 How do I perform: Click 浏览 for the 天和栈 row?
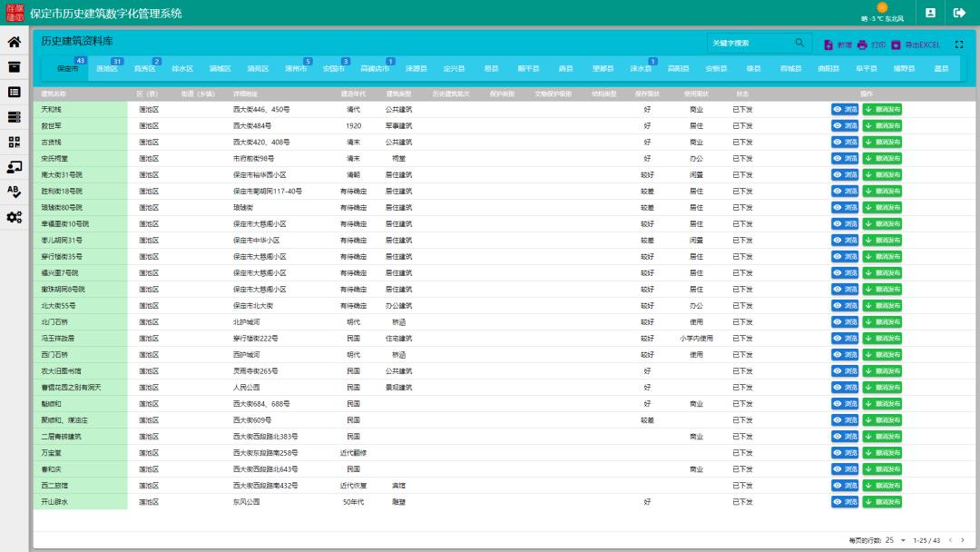click(x=845, y=109)
